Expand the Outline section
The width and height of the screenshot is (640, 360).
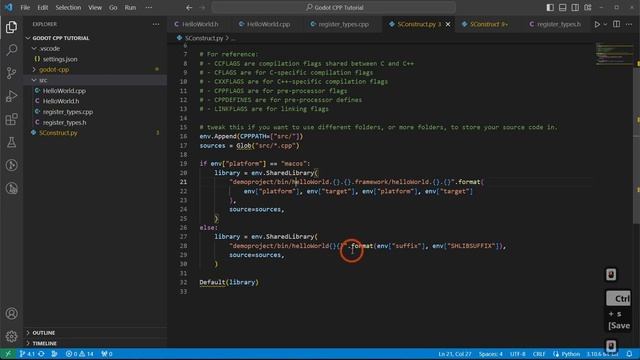[96, 333]
